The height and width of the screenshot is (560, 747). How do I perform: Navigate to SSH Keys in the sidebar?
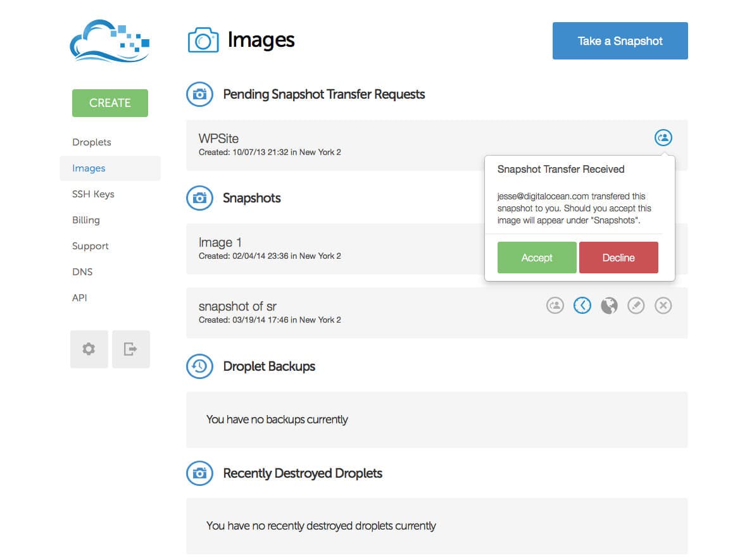pyautogui.click(x=93, y=194)
